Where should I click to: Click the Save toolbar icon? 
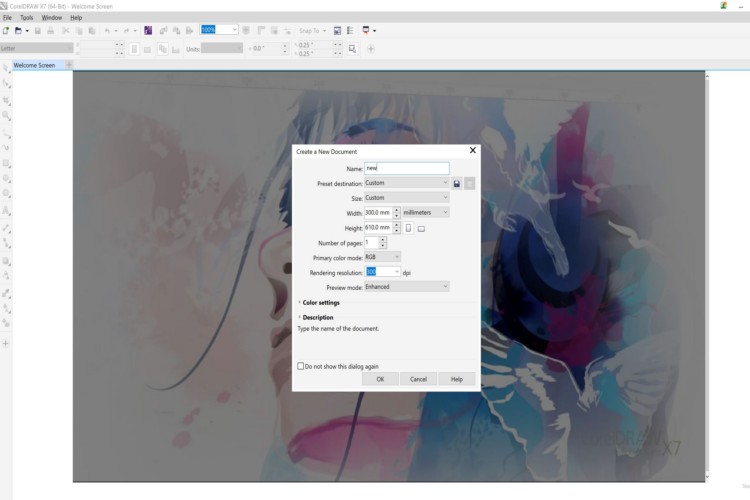click(x=37, y=31)
